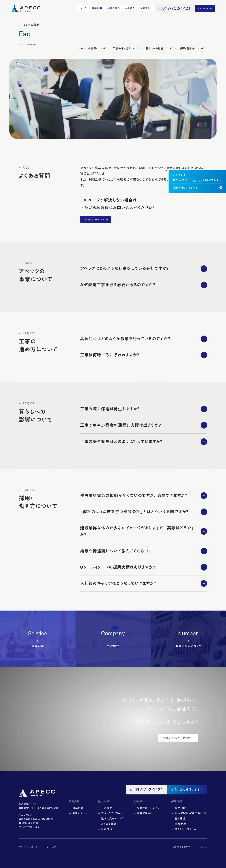Expand '工事は何時ごろに行われますか?' plus icon

pyautogui.click(x=203, y=355)
